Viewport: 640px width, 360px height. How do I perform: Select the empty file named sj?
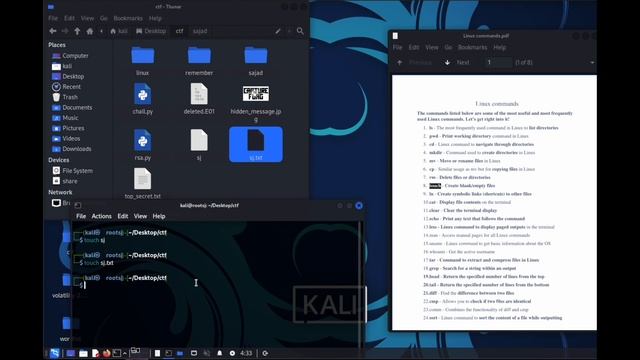coord(199,145)
